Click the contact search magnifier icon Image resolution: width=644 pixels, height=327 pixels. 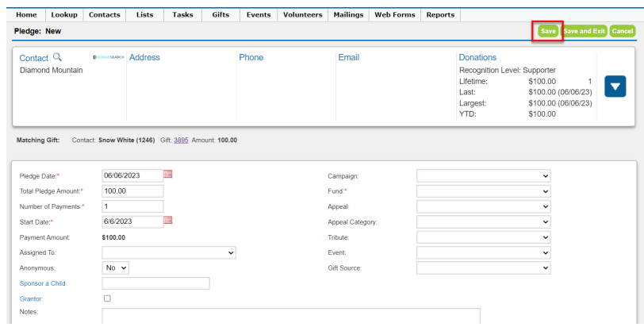point(57,57)
